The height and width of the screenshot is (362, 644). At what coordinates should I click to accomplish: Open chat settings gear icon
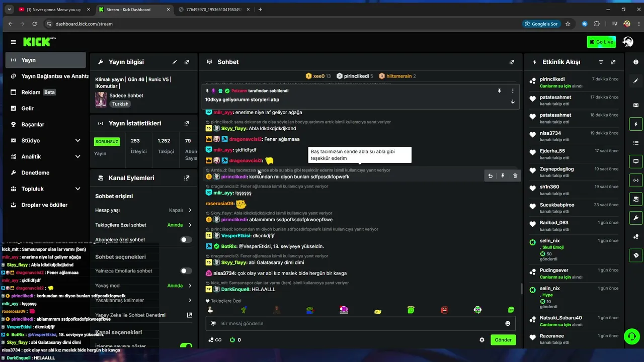[x=482, y=340]
